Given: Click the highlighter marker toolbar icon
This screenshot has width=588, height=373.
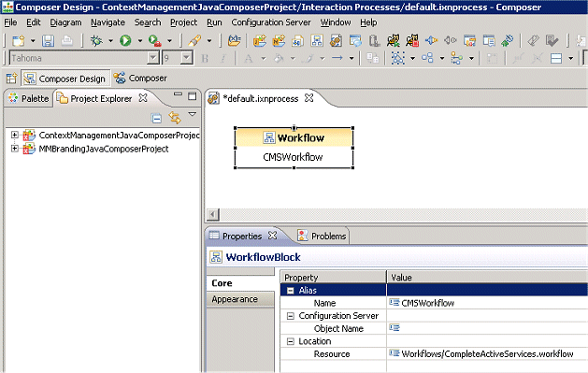Looking at the screenshot, I should [x=194, y=40].
